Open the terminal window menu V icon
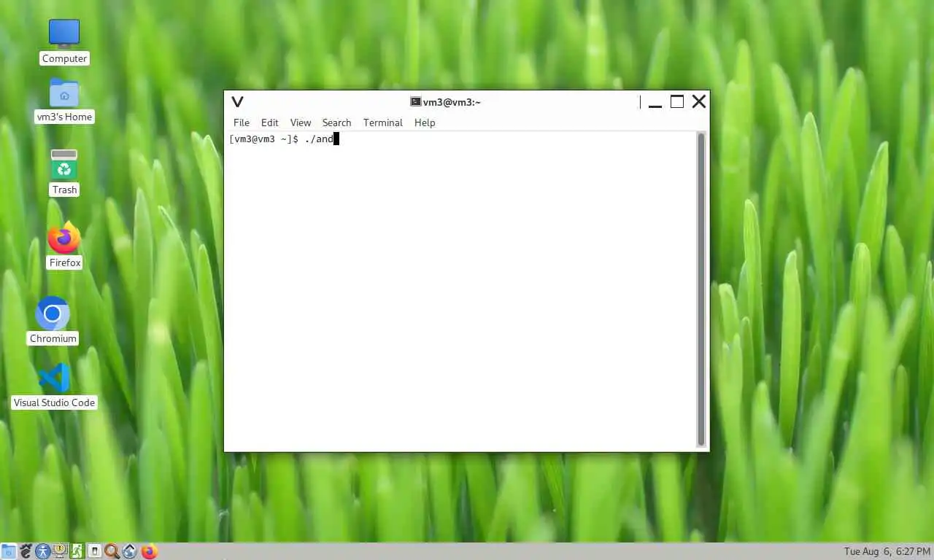934x560 pixels. coord(237,102)
